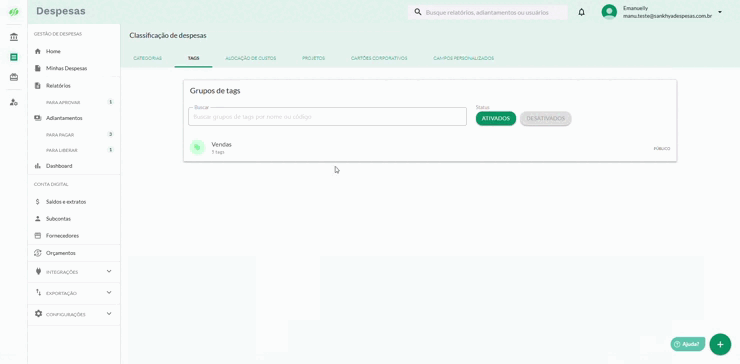This screenshot has height=364, width=740.
Task: Click the Relatórios report icon
Action: (x=38, y=85)
